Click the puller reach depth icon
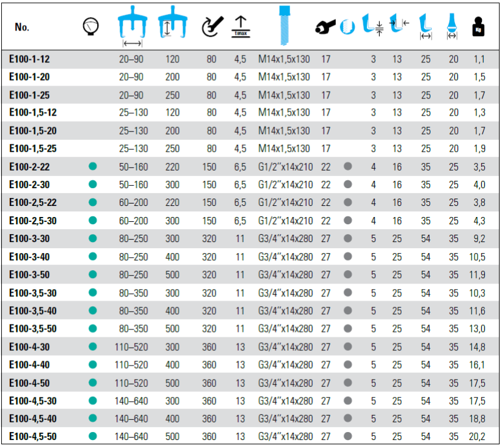 pos(171,26)
